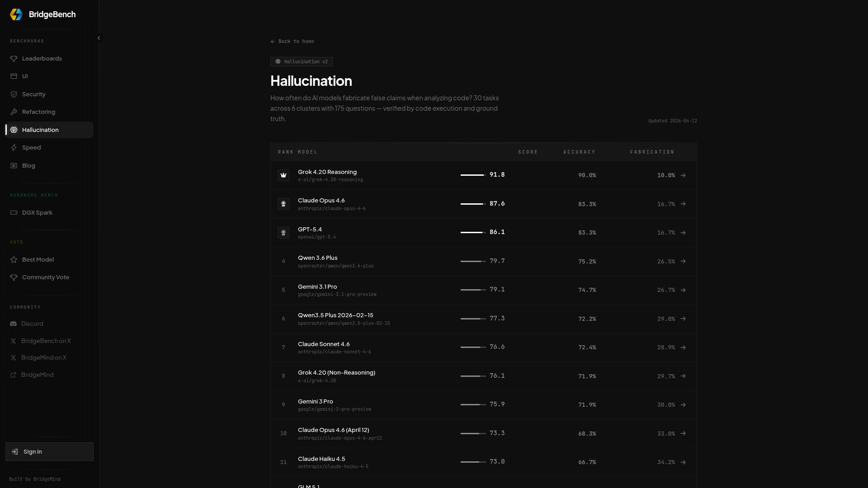Click the crown icon for Grok 4.20 Reasoning
Viewport: 868px width, 488px height.
(283, 175)
